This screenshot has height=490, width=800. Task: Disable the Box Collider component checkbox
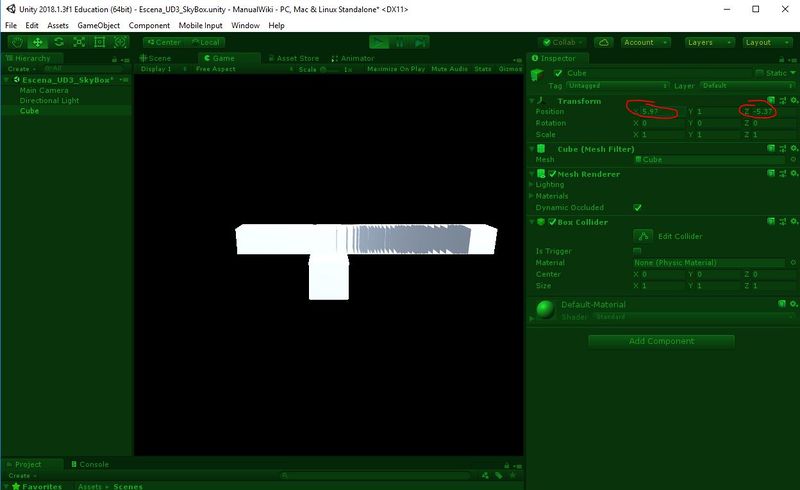tap(552, 222)
